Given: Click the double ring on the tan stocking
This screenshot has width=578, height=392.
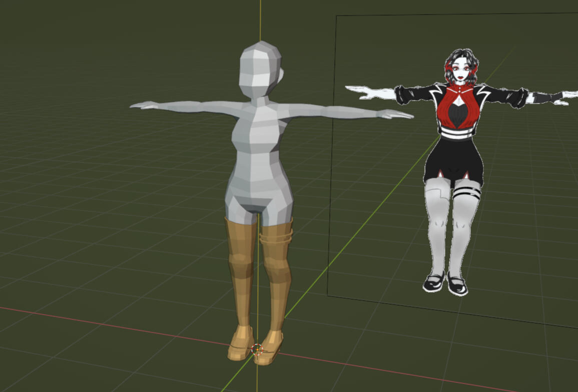Looking at the screenshot, I should point(276,237).
